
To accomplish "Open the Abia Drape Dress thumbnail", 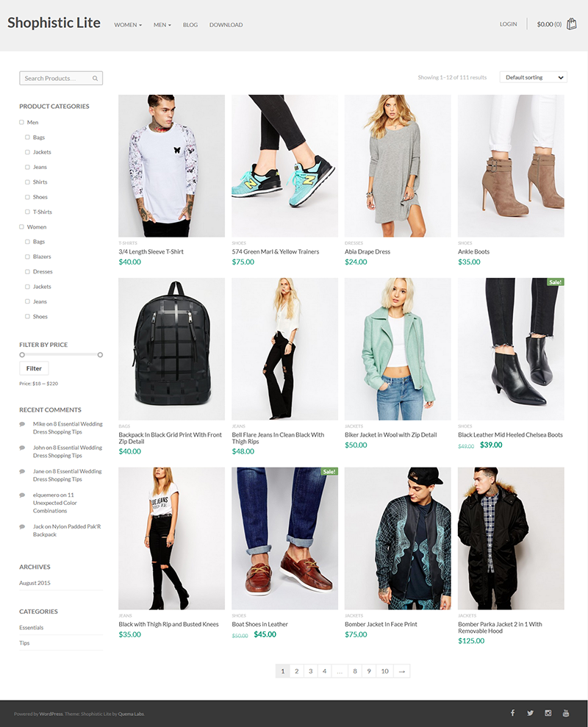I will click(398, 166).
